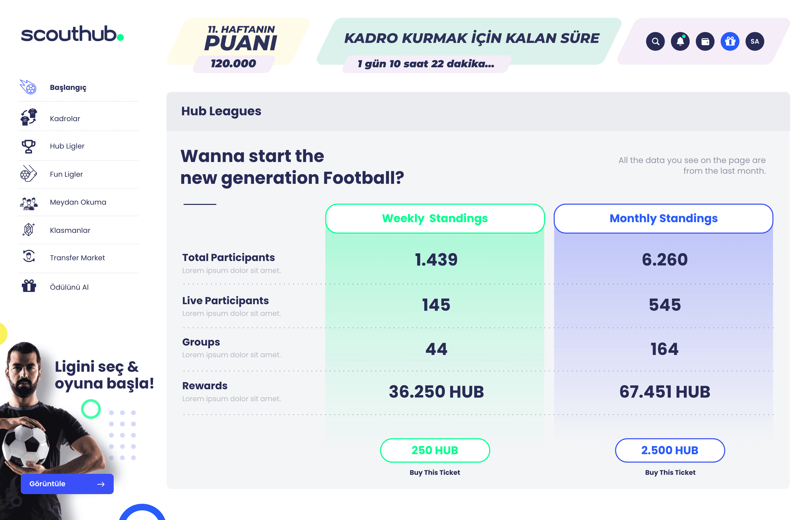Select the Monthly Standings tab

pos(663,218)
